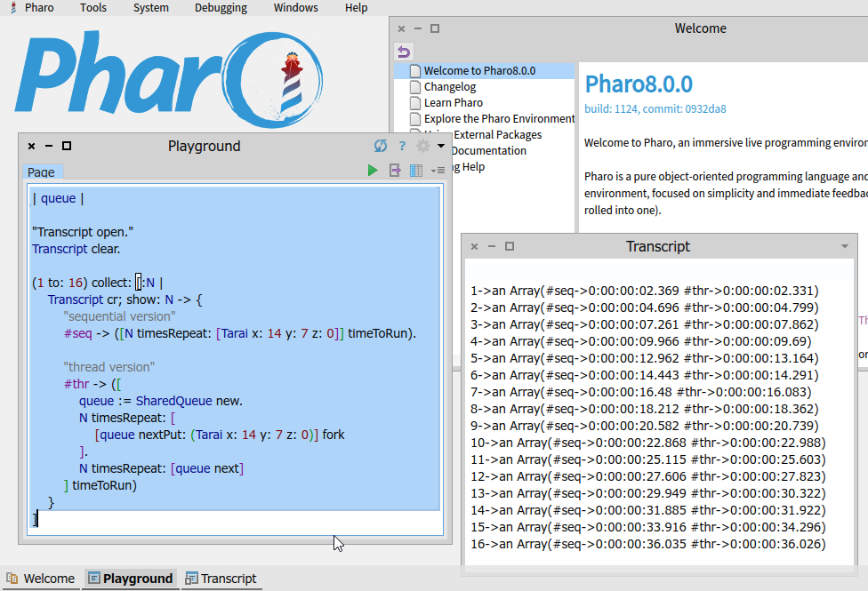Image resolution: width=868 pixels, height=591 pixels.
Task: Select the Learn Pharo help topic
Action: point(453,103)
